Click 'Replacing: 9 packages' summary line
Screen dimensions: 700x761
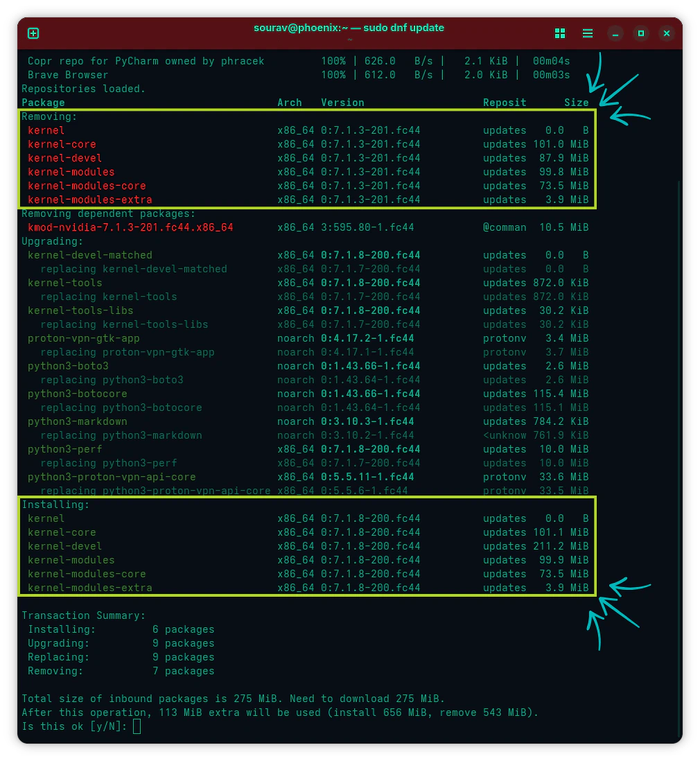(x=121, y=657)
